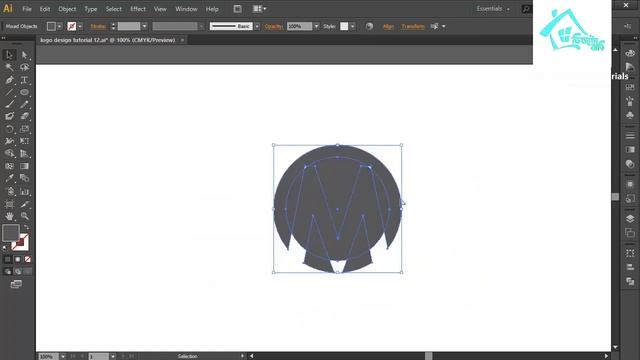Switch to logo design tutorial 12.ai tab
Viewport: 640px width, 360px height.
108,40
